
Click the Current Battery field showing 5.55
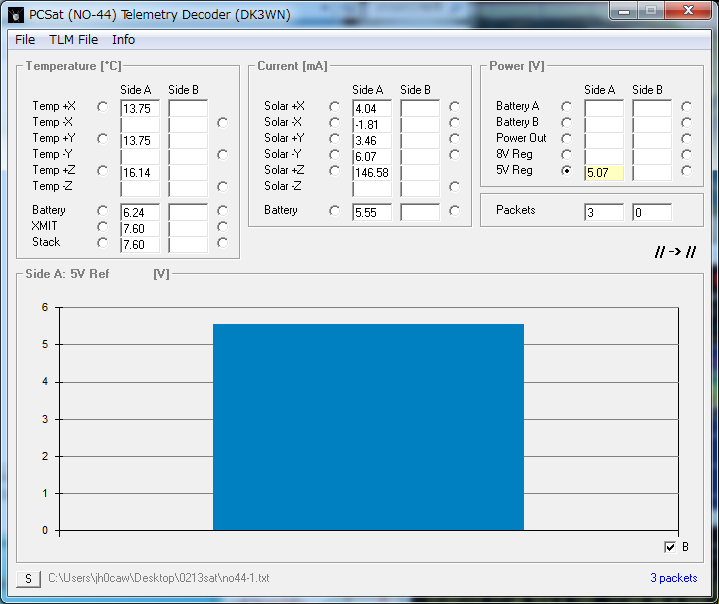[372, 212]
